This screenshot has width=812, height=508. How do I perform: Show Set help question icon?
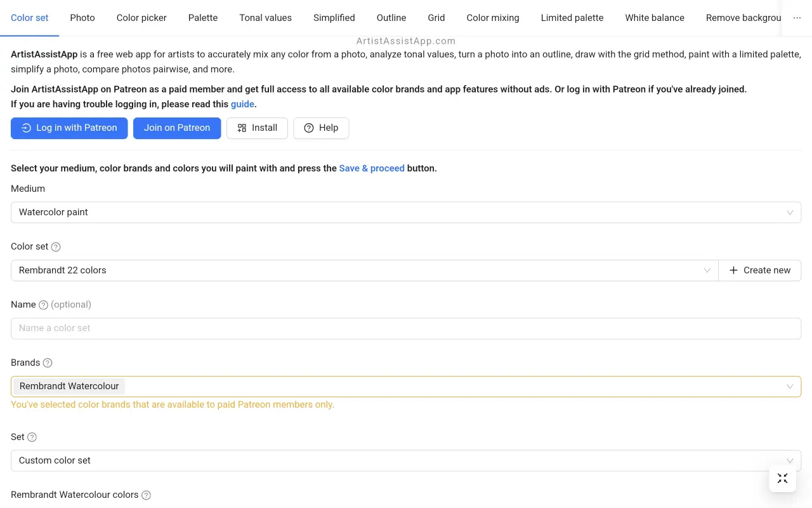point(32,437)
